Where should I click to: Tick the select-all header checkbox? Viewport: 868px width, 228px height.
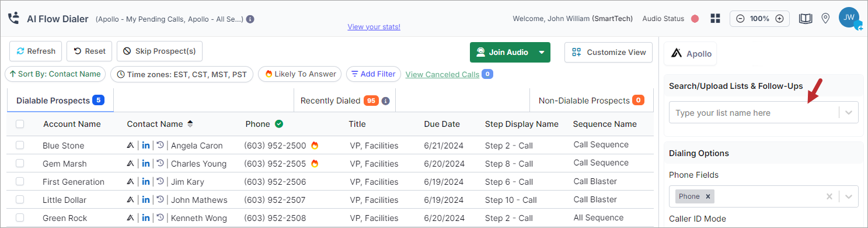[20, 124]
